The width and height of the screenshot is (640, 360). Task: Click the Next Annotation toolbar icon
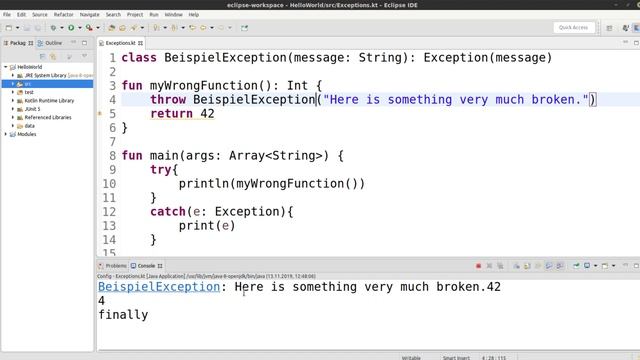[x=156, y=28]
